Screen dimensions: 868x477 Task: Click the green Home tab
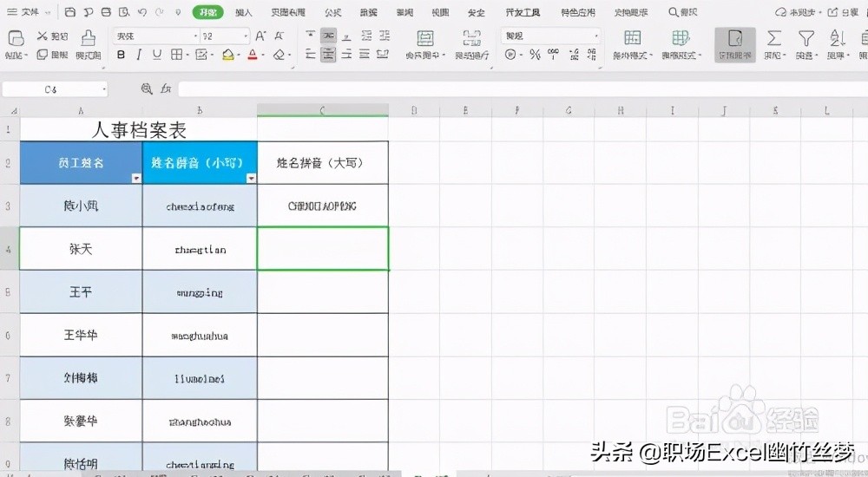click(208, 12)
